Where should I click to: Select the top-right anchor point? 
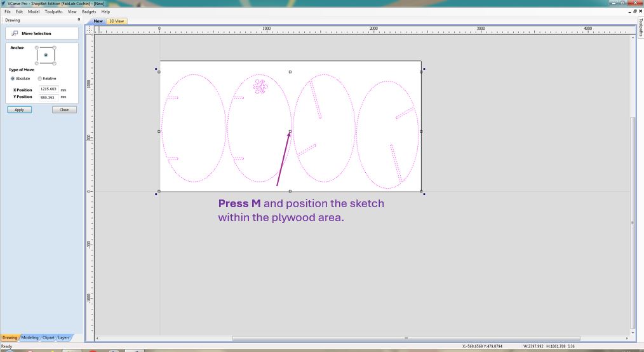tap(54, 48)
